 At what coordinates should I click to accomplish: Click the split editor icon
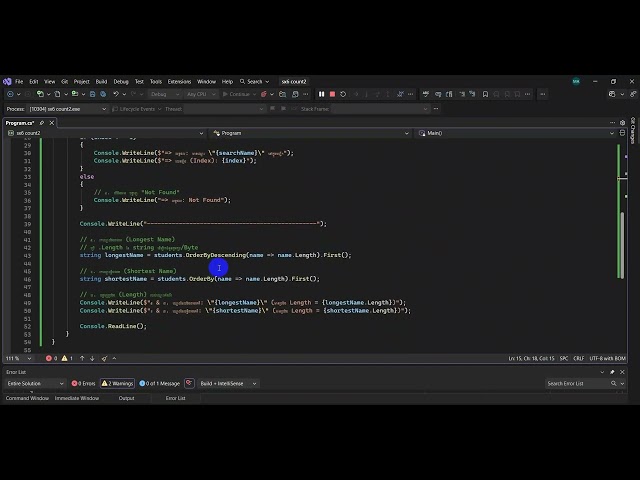(622, 133)
